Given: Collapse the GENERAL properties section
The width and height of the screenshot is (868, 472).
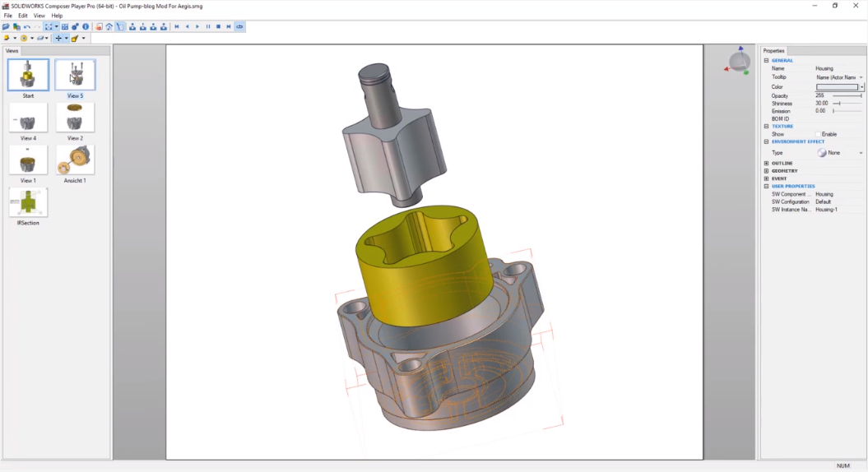Looking at the screenshot, I should coord(767,61).
